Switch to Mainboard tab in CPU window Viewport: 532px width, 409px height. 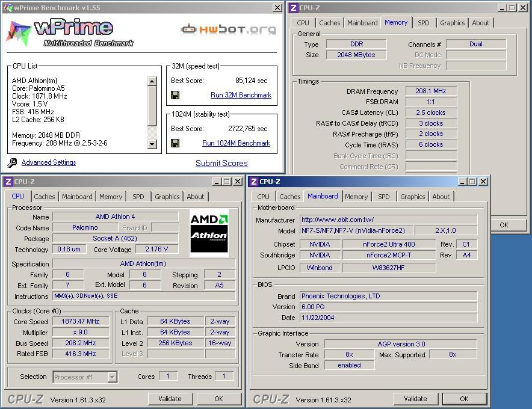tap(77, 197)
